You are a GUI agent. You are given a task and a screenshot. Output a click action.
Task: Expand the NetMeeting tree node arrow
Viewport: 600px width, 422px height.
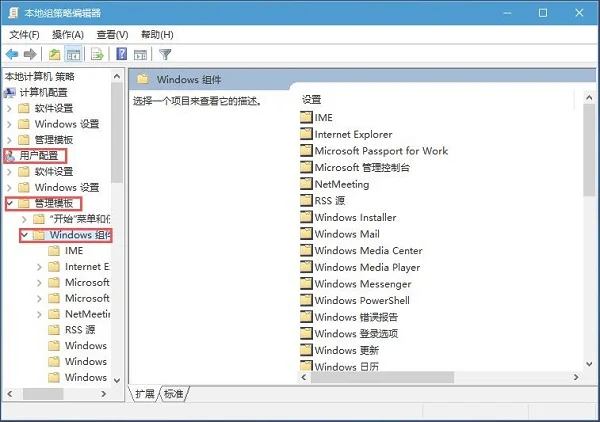click(39, 314)
